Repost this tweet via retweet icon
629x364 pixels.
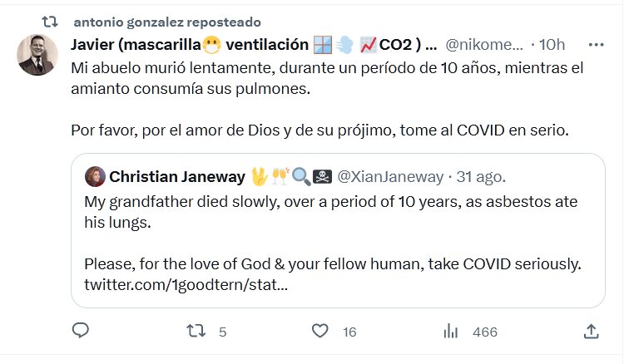click(x=196, y=331)
